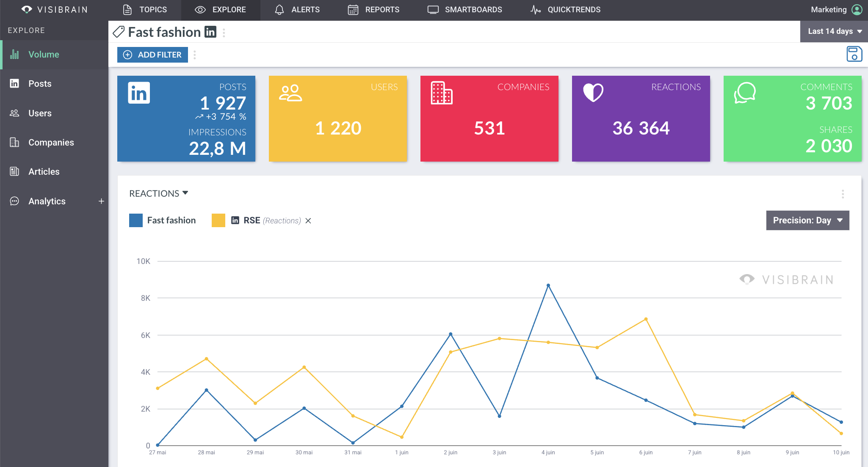Image resolution: width=868 pixels, height=467 pixels.
Task: Click the Users people sidebar icon
Action: click(14, 113)
